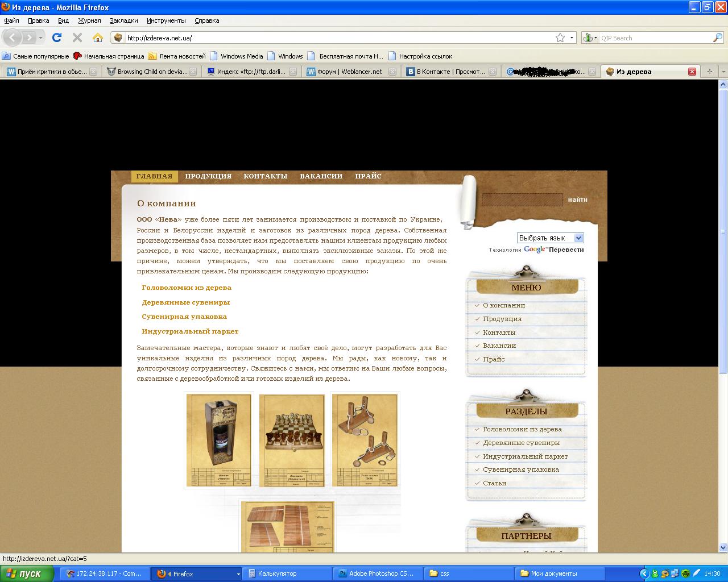
Task: Open the Вид menu
Action: (63, 20)
